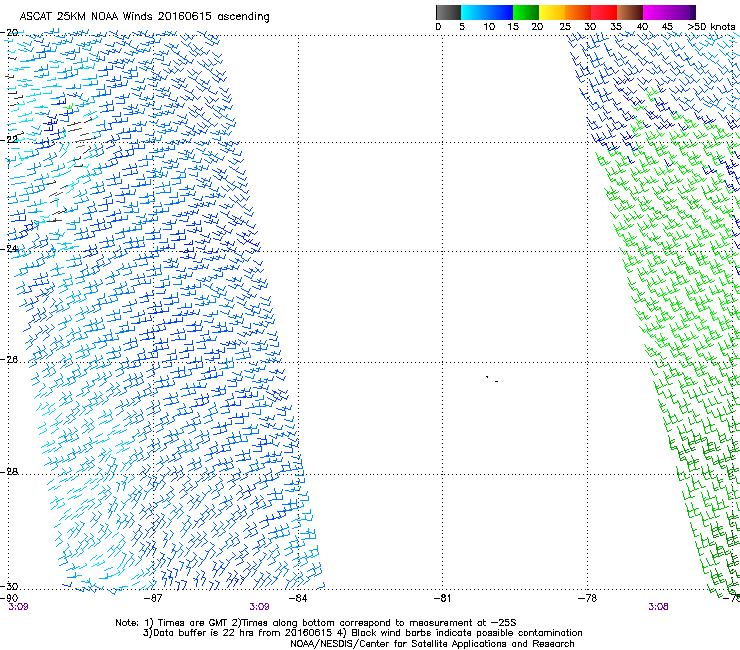Click the purple '3:09' time near -84
The image size is (740, 650).
(260, 607)
